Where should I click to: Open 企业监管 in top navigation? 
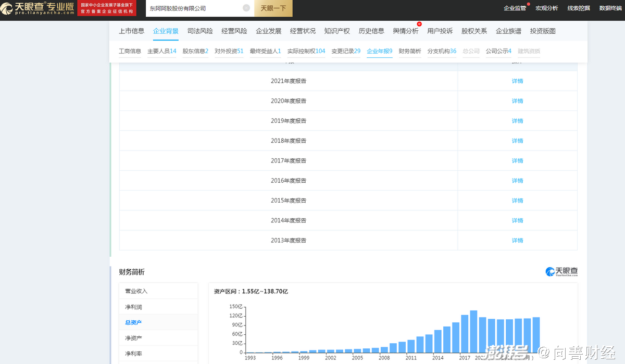(515, 8)
